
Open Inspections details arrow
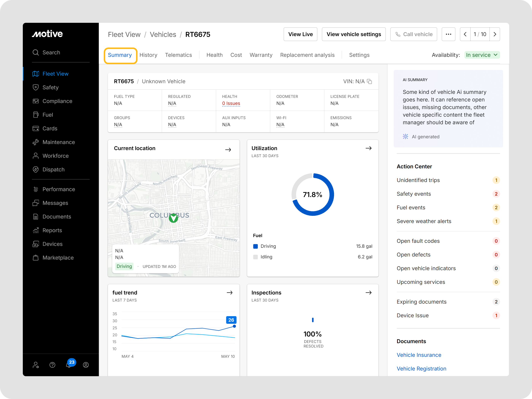368,293
